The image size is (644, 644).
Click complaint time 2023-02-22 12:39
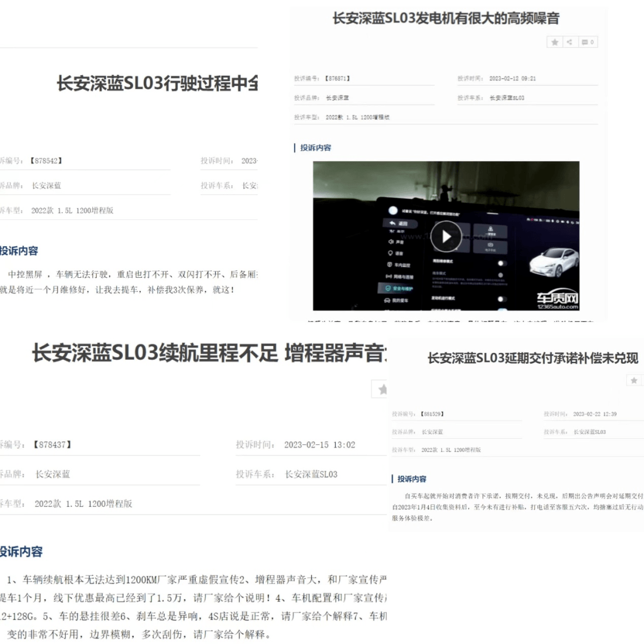pyautogui.click(x=595, y=414)
